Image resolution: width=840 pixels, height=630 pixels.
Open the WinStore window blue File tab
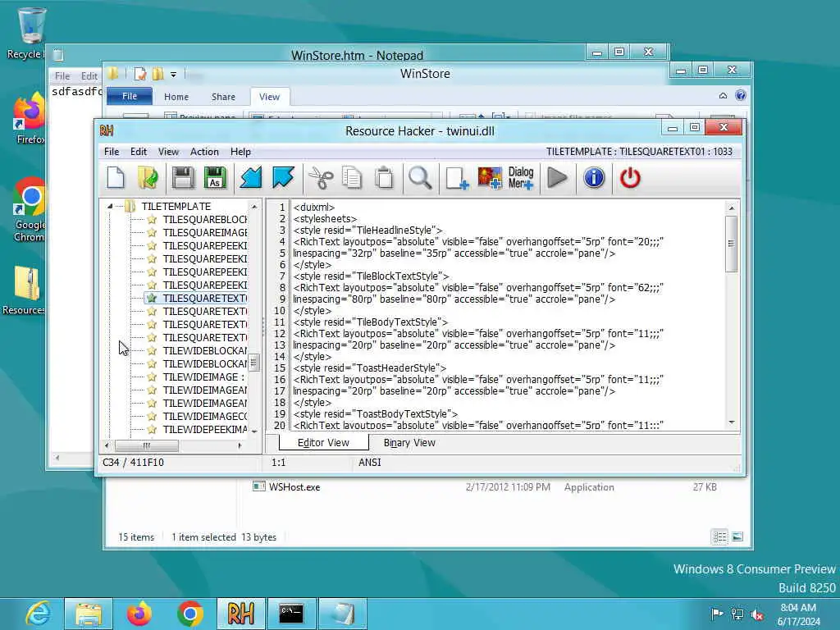pyautogui.click(x=129, y=97)
